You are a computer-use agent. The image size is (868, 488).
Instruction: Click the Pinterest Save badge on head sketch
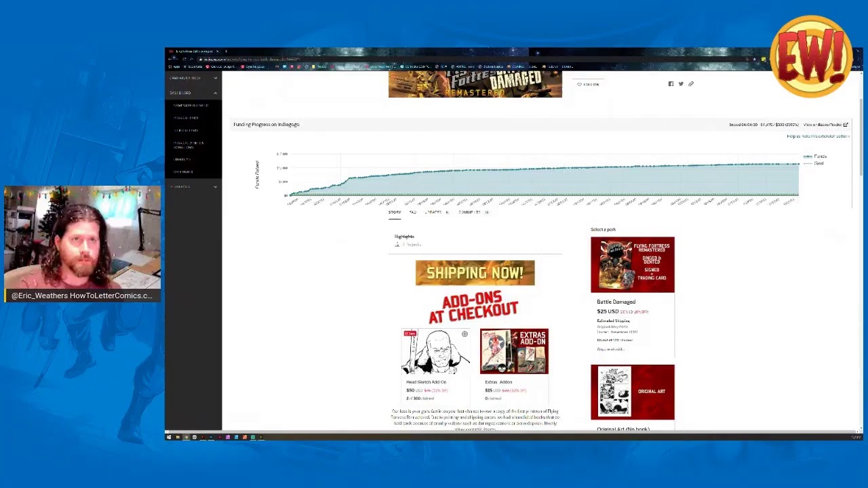[410, 333]
